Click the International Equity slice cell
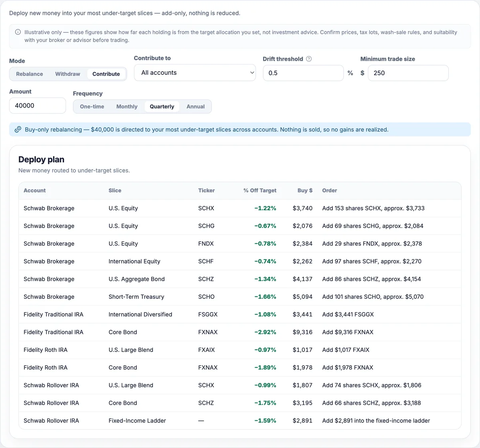Viewport: 480px width, 448px height. click(x=134, y=261)
